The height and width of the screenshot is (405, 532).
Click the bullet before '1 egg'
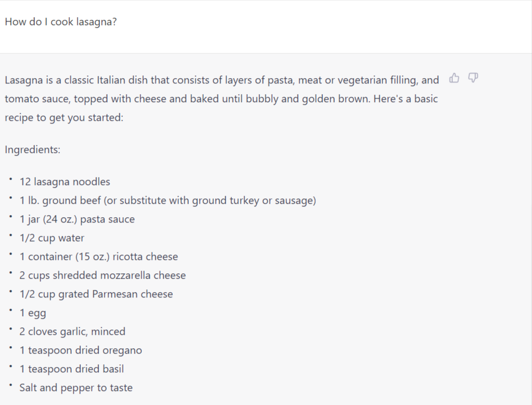10,311
